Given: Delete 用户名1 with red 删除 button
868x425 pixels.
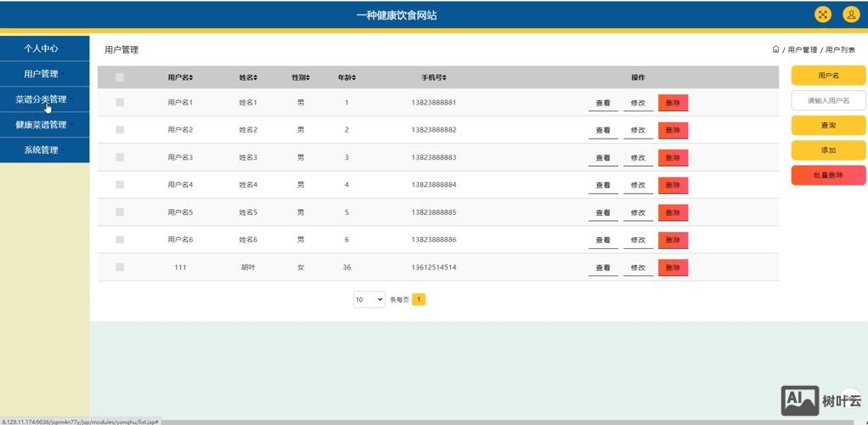Looking at the screenshot, I should coord(674,103).
